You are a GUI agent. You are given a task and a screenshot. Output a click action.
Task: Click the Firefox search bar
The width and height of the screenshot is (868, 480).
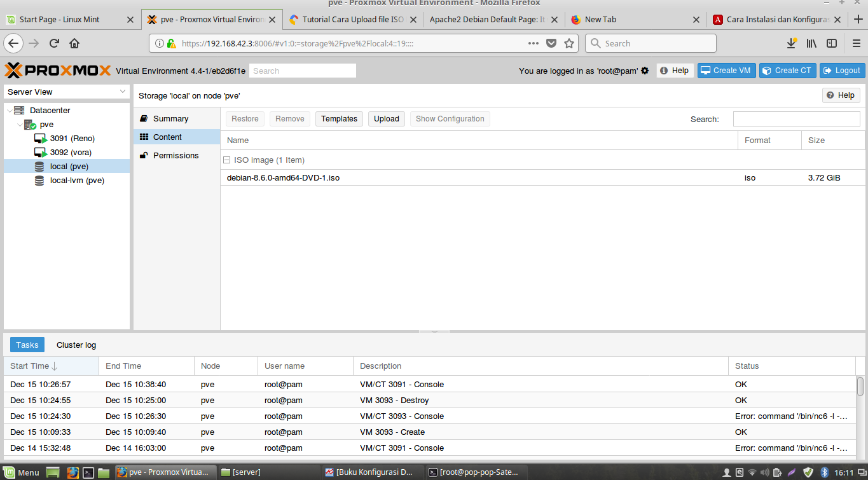point(651,43)
